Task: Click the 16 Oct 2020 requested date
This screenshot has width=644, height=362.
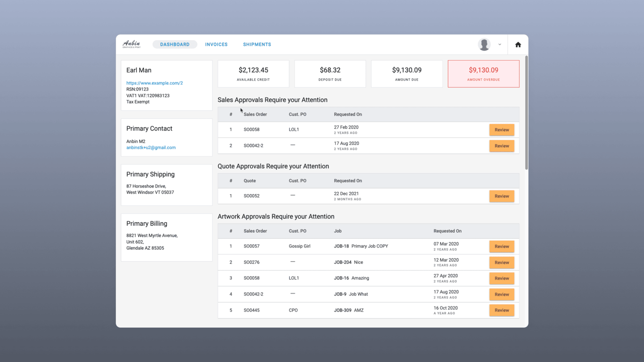Action: (446, 308)
